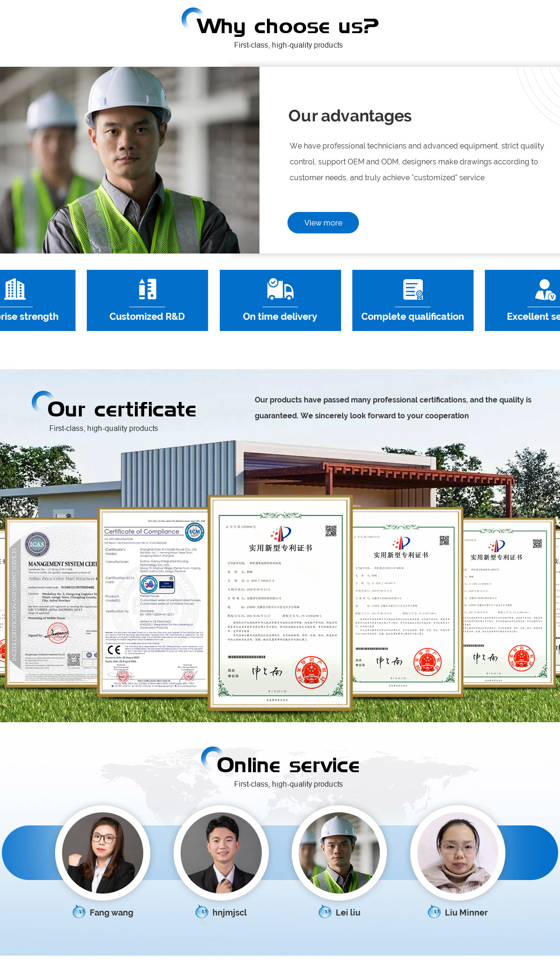Click the ruler and pencil R&D icon
Image resolution: width=560 pixels, height=965 pixels.
click(147, 289)
